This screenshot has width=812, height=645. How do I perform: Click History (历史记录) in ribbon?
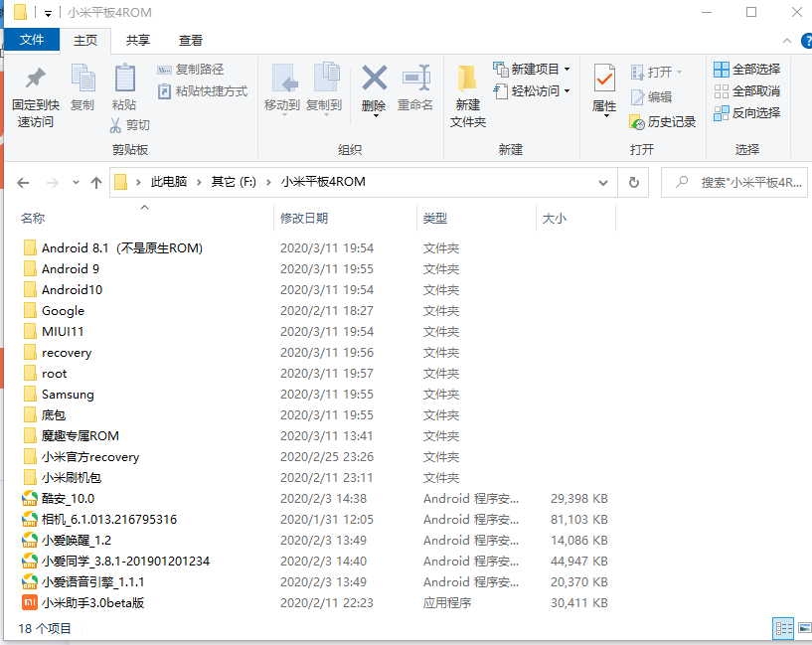(x=663, y=122)
